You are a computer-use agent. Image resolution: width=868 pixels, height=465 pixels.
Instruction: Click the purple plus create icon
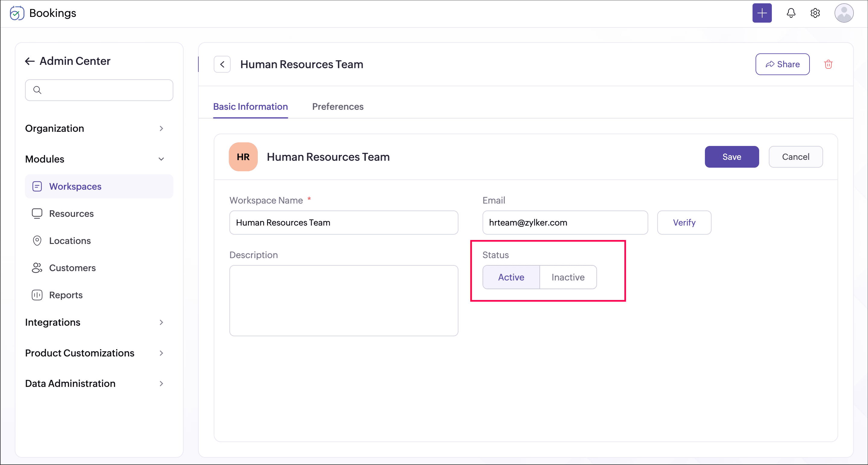[762, 13]
